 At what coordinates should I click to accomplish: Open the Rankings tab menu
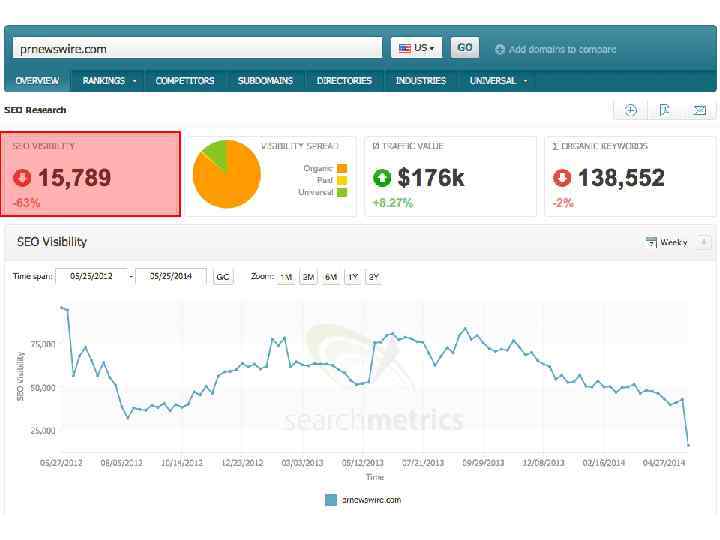109,81
